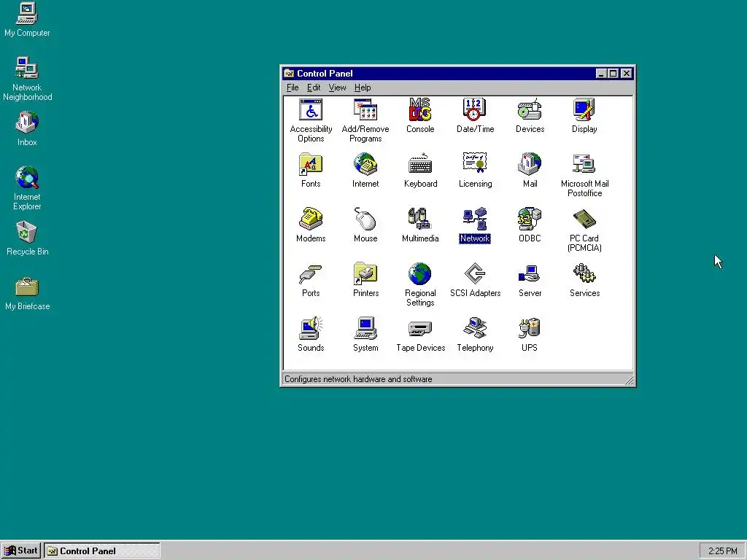
Task: Click the window resize grip corner
Action: 629,379
